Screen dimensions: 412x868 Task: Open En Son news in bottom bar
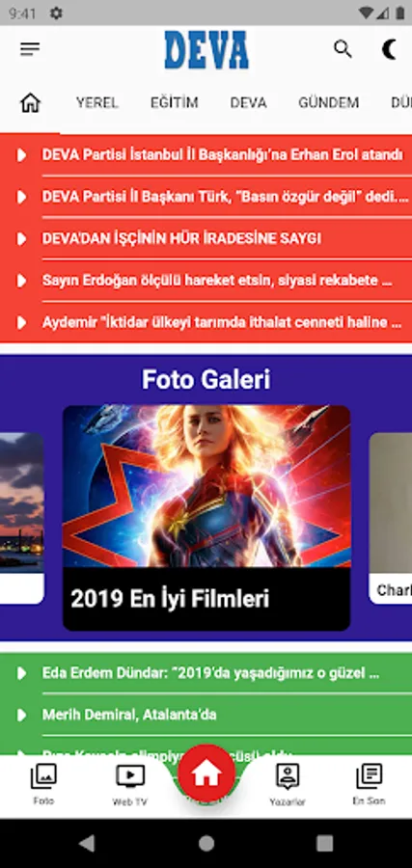(369, 783)
